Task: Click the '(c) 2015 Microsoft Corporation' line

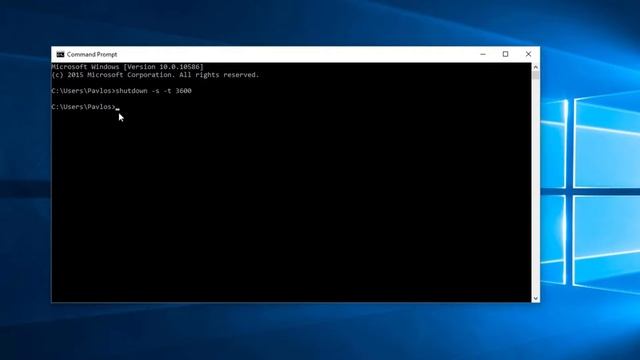Action: (x=155, y=75)
